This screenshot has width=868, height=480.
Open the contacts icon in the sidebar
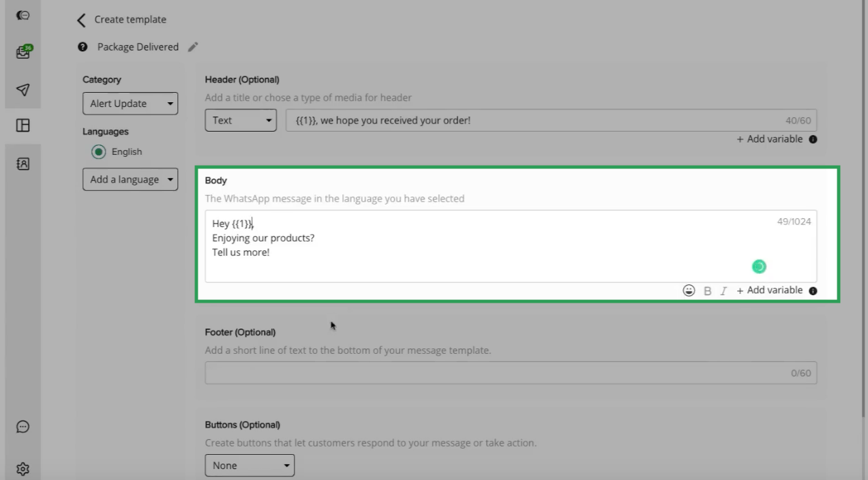click(x=23, y=163)
